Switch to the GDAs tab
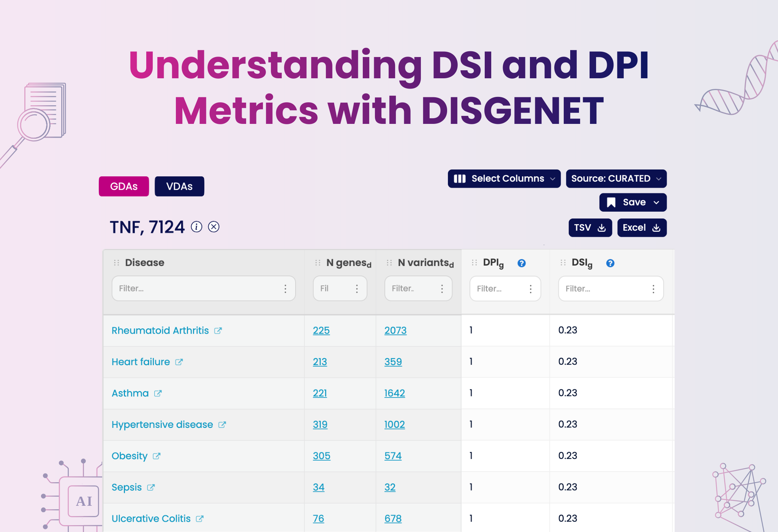 click(x=123, y=186)
